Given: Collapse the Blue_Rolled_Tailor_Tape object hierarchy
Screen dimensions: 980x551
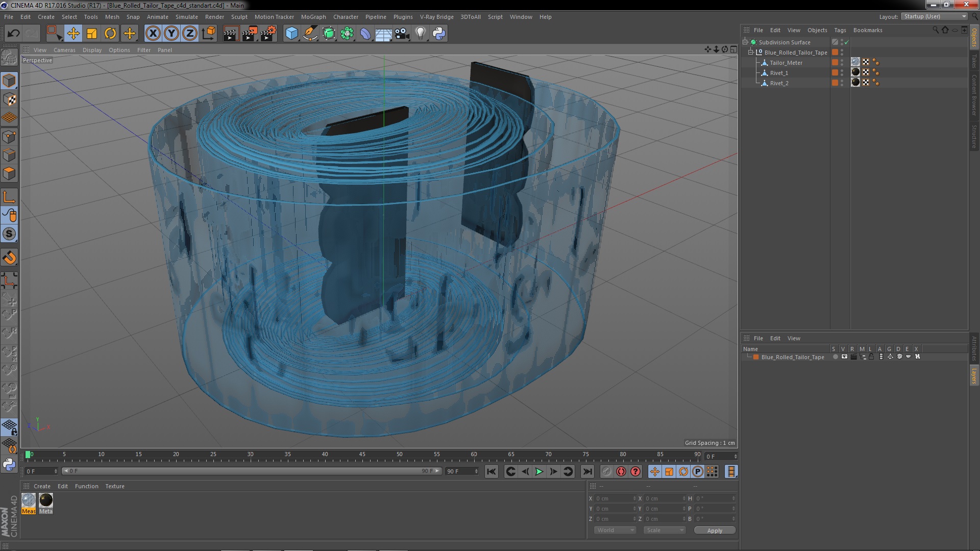Looking at the screenshot, I should point(751,53).
